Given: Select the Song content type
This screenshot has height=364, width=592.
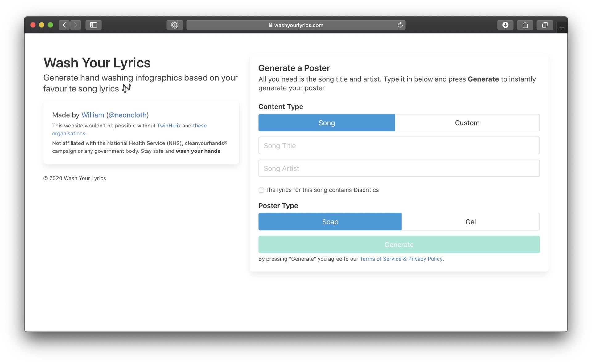Looking at the screenshot, I should tap(327, 123).
